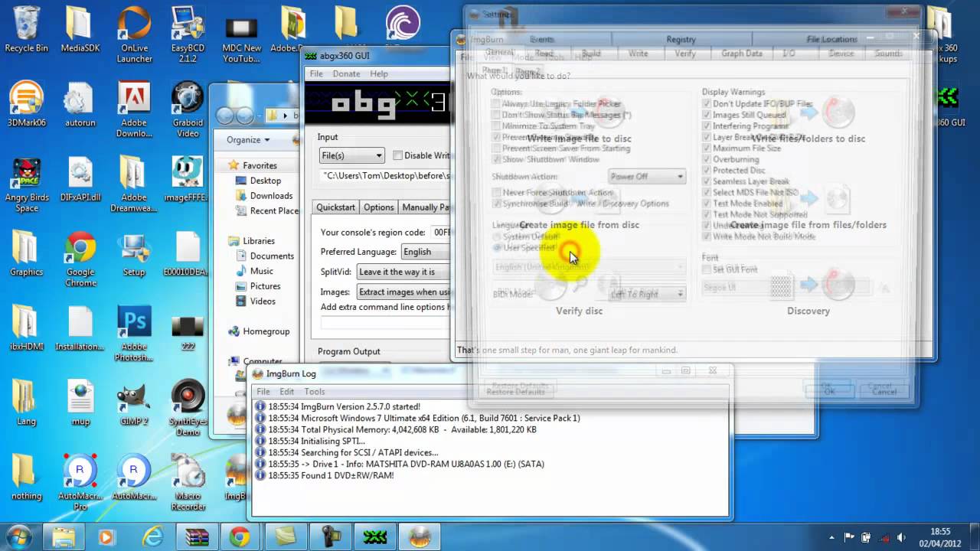Open the Organize menu in Explorer
980x551 pixels.
click(x=248, y=140)
